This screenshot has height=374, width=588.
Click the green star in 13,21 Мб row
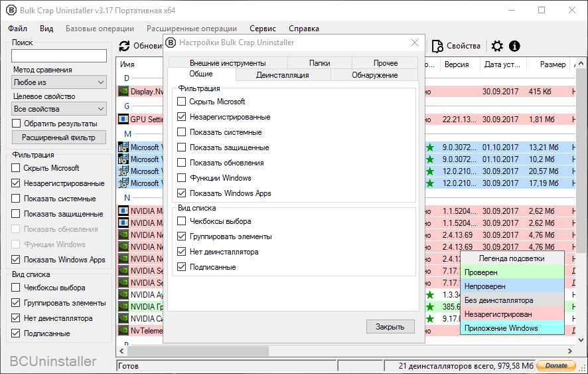coord(430,147)
